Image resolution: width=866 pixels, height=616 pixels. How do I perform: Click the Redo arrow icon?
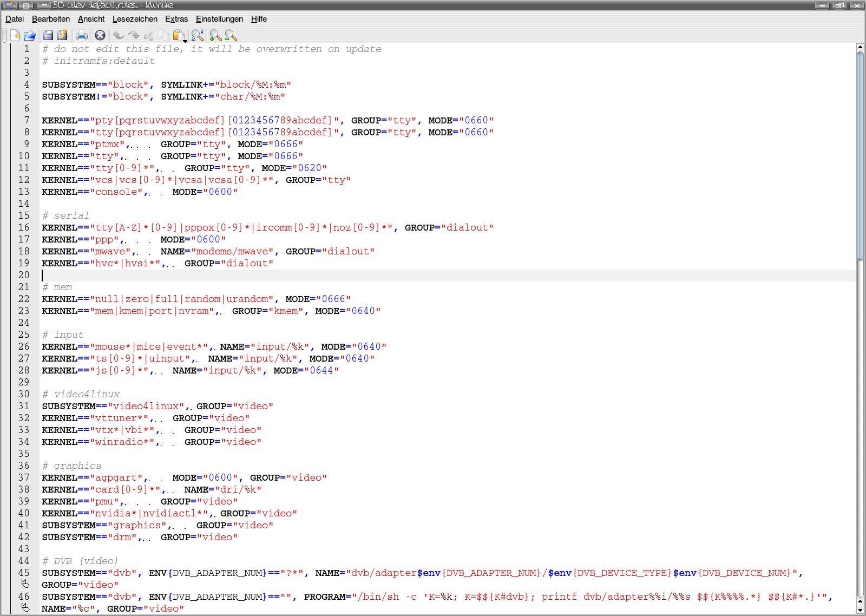[134, 35]
